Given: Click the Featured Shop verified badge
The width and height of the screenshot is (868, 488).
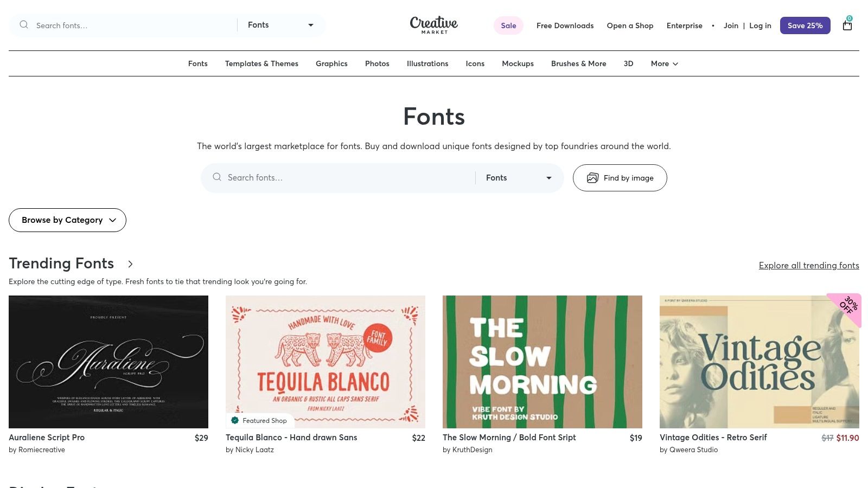Looking at the screenshot, I should [235, 420].
